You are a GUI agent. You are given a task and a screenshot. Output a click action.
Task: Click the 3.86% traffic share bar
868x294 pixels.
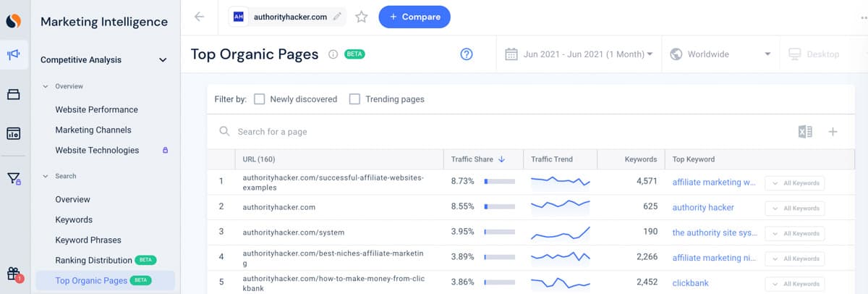[x=499, y=283]
